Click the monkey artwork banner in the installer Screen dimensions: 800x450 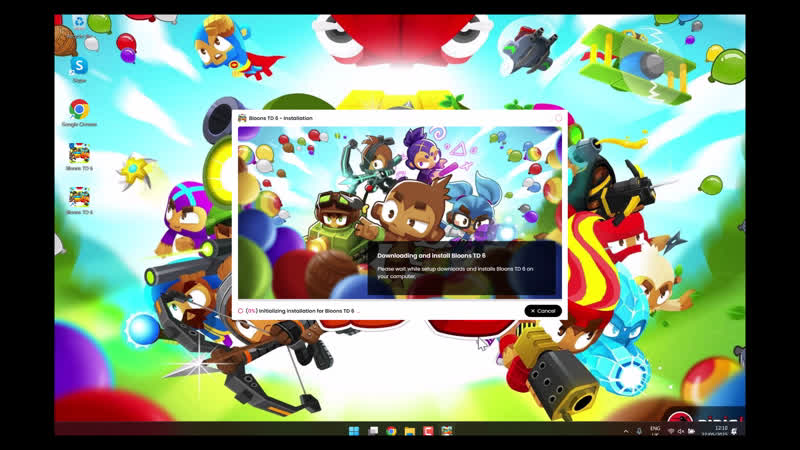[399, 212]
